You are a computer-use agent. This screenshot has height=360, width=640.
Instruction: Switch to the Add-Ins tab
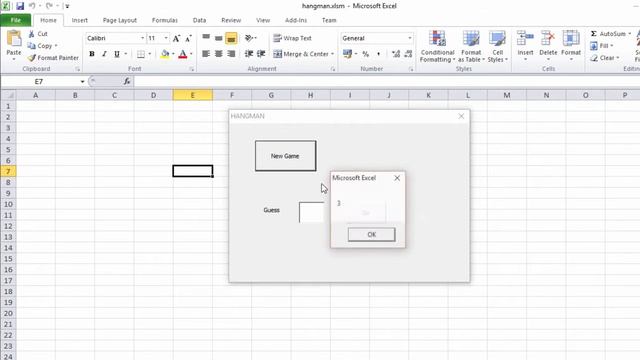pos(296,20)
